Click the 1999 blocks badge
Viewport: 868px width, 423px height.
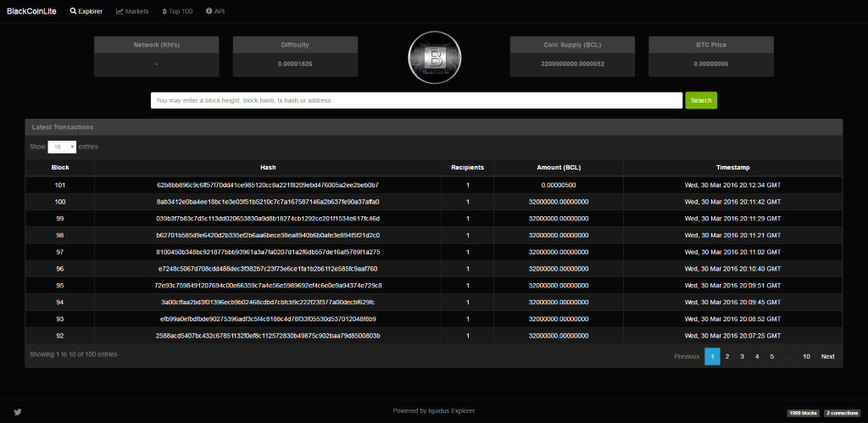click(x=804, y=413)
